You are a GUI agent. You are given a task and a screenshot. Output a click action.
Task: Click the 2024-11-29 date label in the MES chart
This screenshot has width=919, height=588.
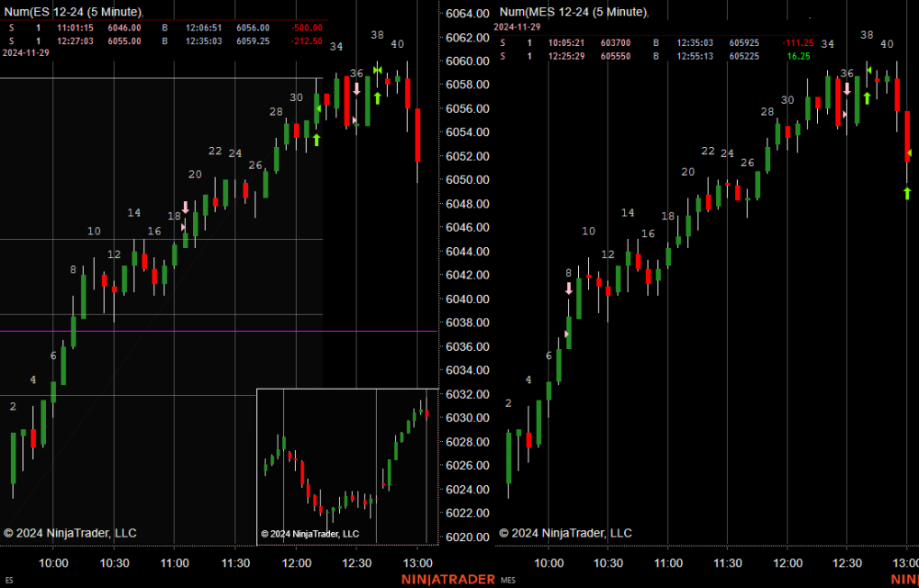tap(516, 28)
